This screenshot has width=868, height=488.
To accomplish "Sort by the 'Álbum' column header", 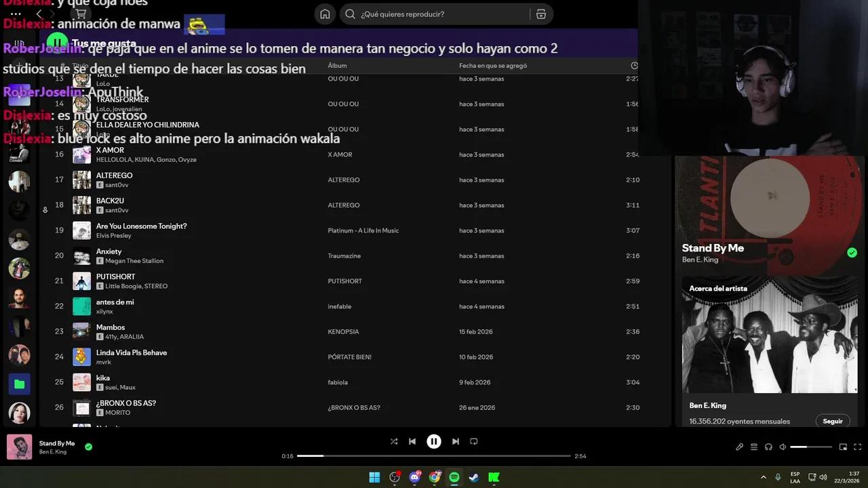I will click(337, 66).
